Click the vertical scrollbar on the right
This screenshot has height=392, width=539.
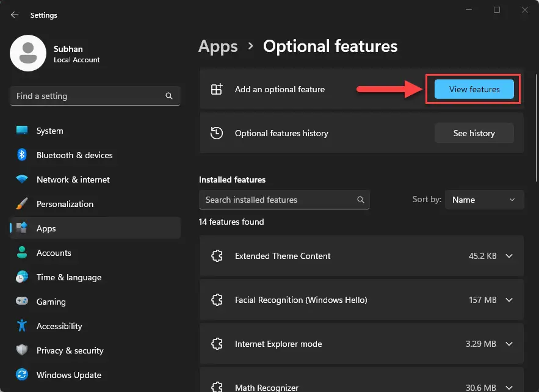coord(537,127)
